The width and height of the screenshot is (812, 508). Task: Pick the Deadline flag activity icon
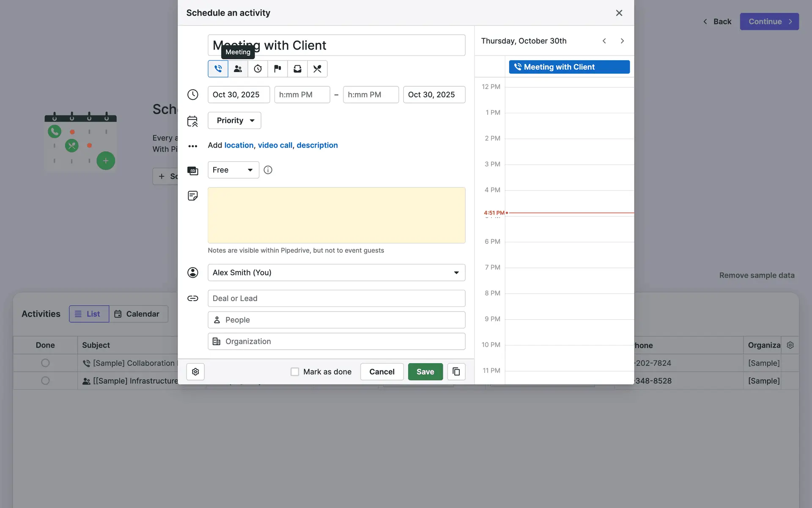[277, 69]
